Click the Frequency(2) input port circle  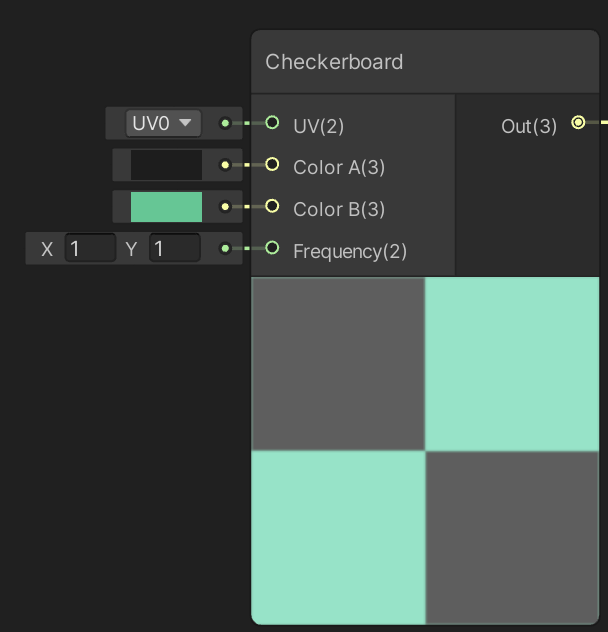[272, 248]
